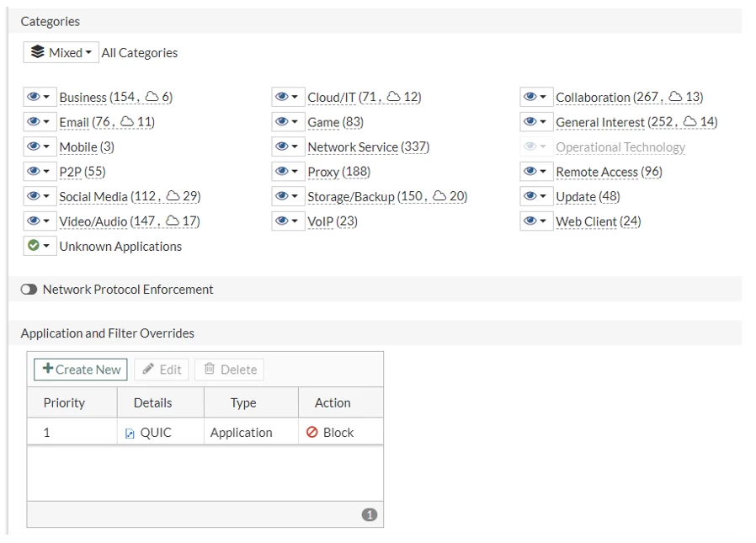The height and width of the screenshot is (543, 756).
Task: Open the Web Client (24) category link
Action: (599, 221)
